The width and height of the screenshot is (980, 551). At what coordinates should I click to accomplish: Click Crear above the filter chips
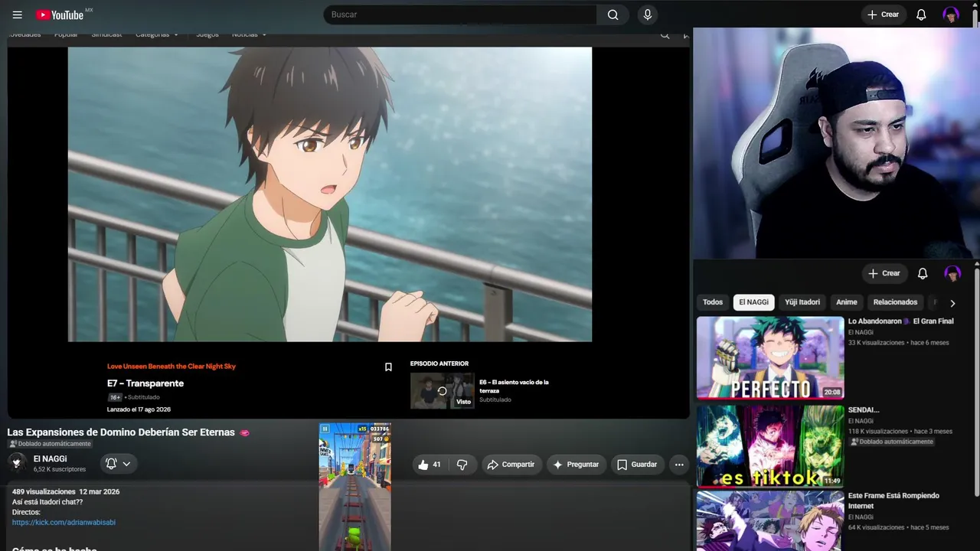[884, 273]
